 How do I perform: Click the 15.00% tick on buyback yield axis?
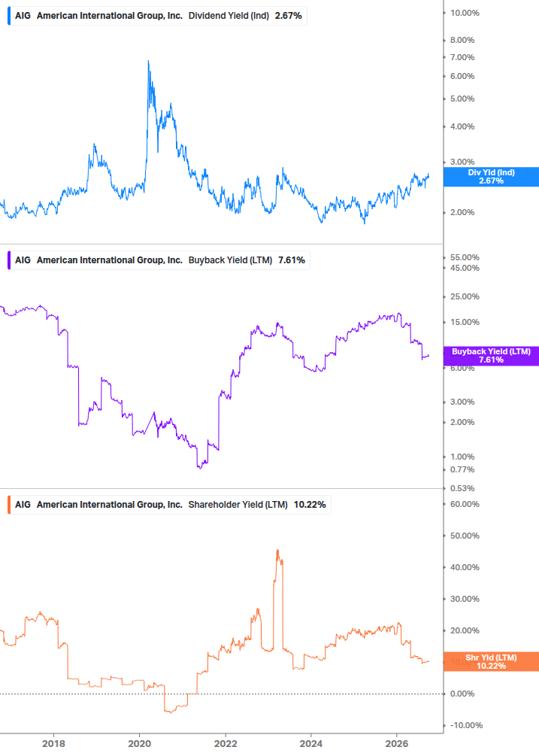[x=465, y=322]
